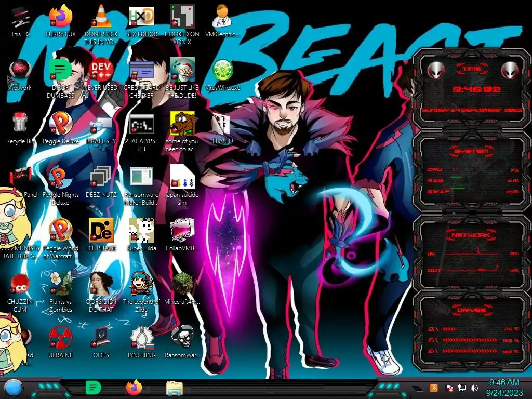Click the VLC traffic cone desktop shortcut
The width and height of the screenshot is (532, 399).
(x=101, y=24)
